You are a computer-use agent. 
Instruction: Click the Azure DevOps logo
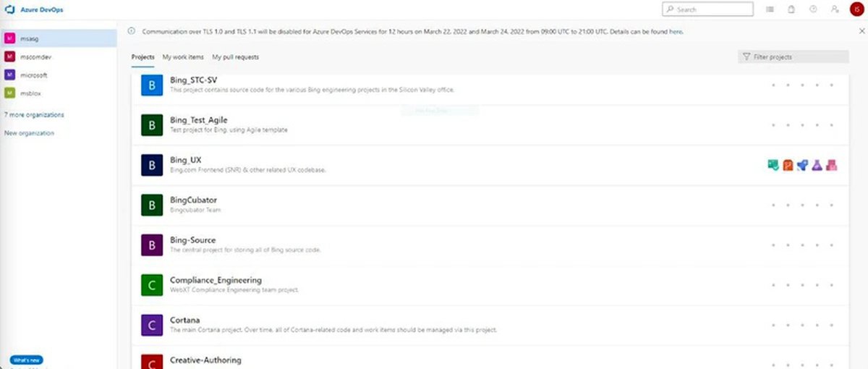[10, 9]
